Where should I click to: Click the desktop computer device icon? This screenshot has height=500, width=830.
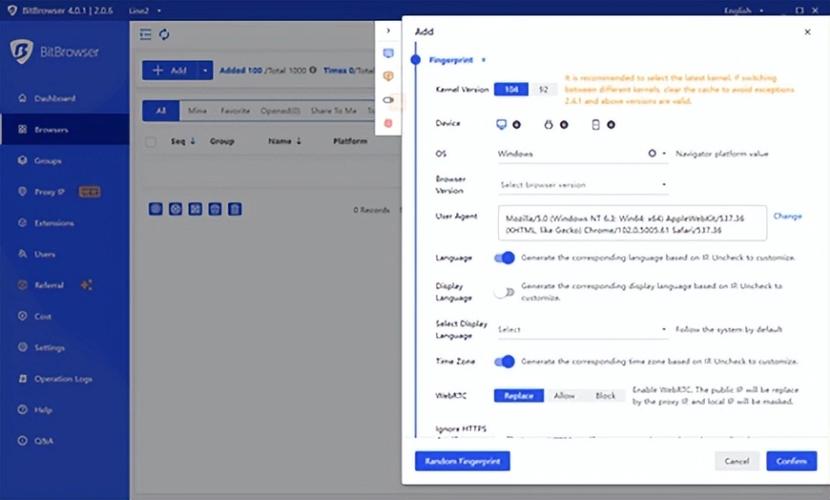(501, 124)
